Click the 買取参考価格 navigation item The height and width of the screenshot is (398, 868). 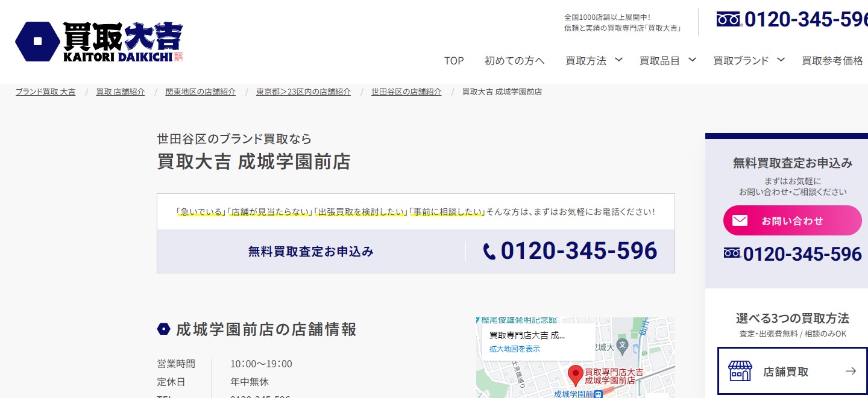[832, 60]
